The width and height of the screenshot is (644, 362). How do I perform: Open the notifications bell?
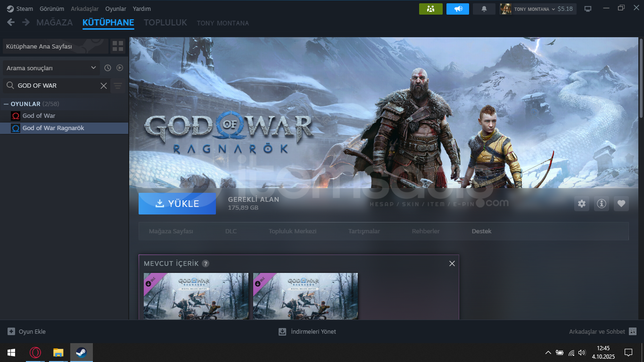point(484,9)
